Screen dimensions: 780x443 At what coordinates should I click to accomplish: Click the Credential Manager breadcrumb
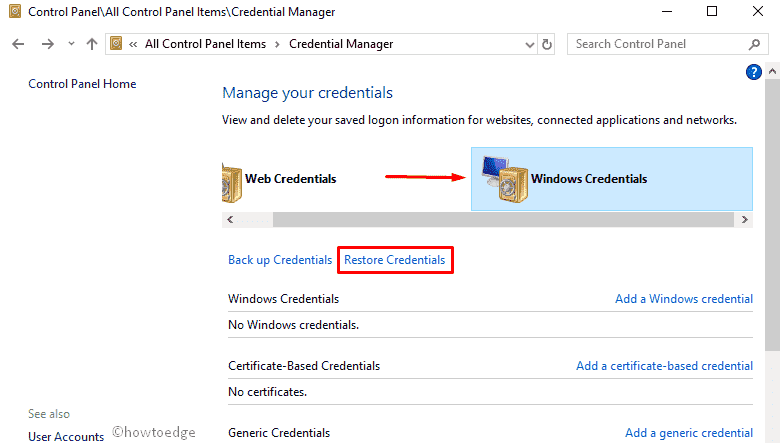coord(341,44)
